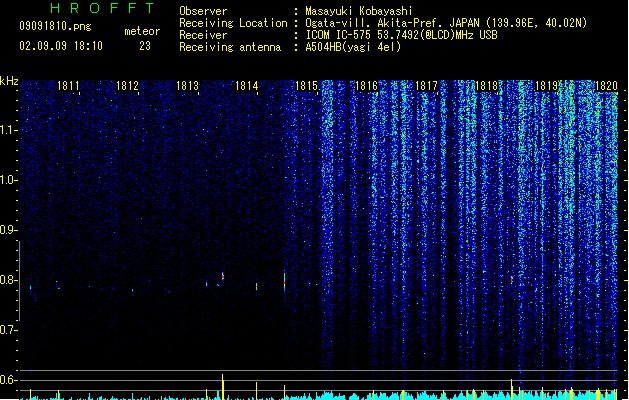This screenshot has height=400, width=629.
Task: Click the meteor count value 23
Action: 145,46
